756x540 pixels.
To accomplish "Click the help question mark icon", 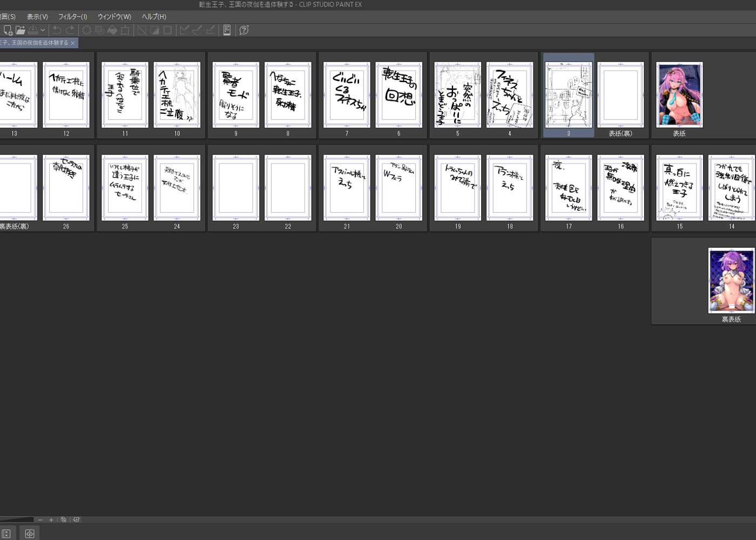I will pos(244,30).
